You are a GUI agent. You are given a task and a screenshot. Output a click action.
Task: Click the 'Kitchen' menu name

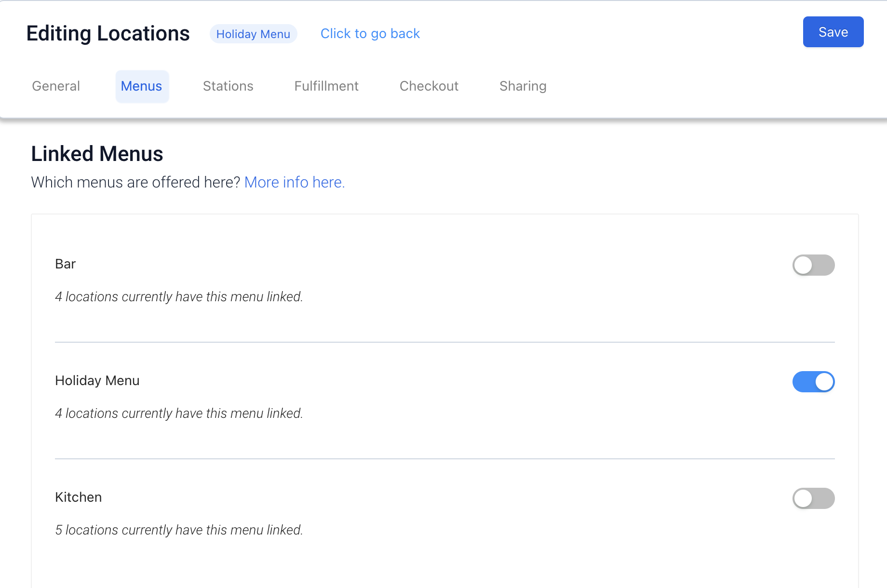[79, 497]
